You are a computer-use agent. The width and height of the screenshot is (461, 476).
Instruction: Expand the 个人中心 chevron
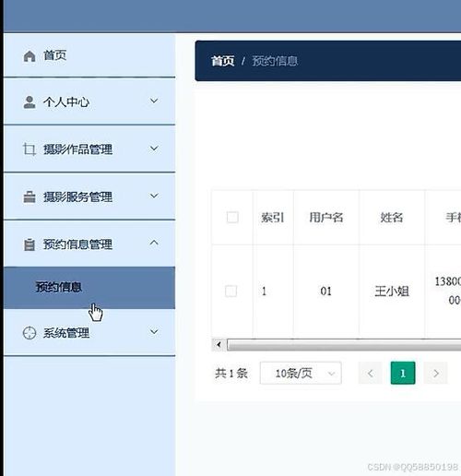[x=154, y=101]
